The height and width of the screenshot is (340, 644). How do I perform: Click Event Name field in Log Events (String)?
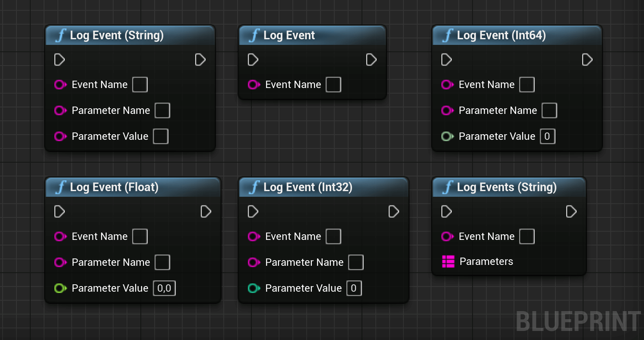coord(527,236)
